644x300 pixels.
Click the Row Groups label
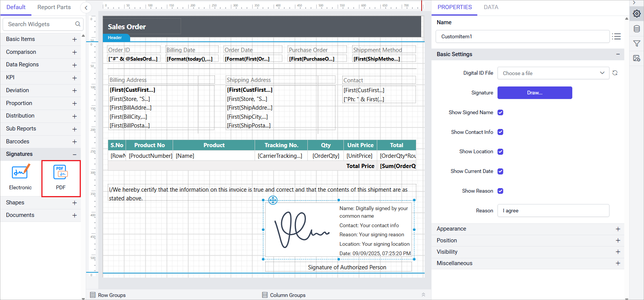[112, 295]
